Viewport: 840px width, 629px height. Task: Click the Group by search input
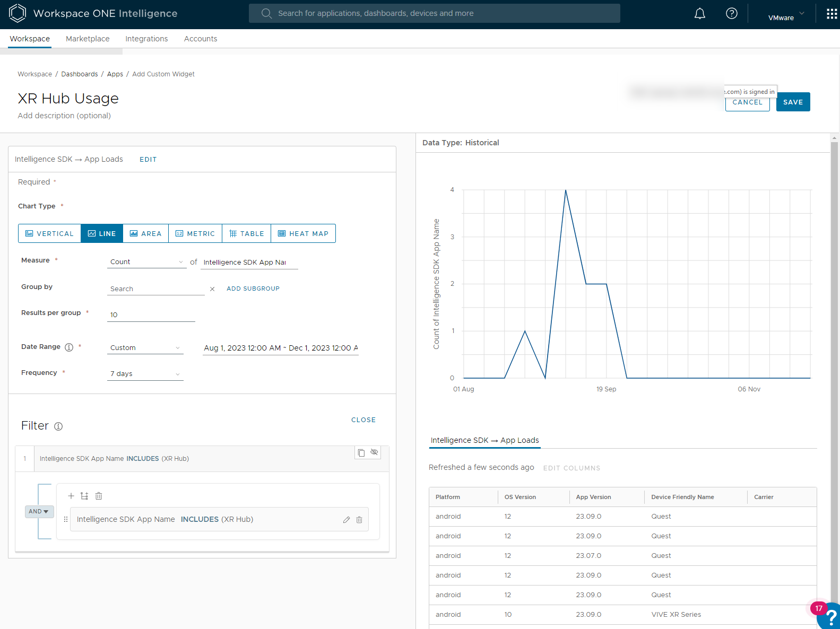155,289
